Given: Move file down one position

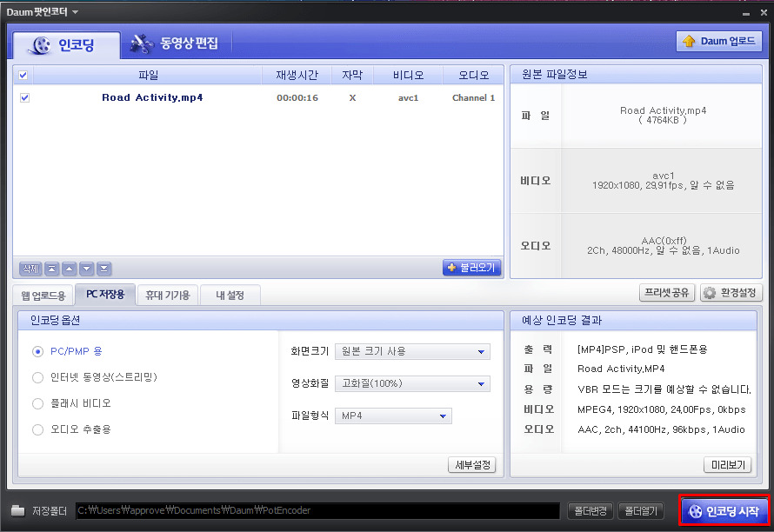Looking at the screenshot, I should pos(86,269).
